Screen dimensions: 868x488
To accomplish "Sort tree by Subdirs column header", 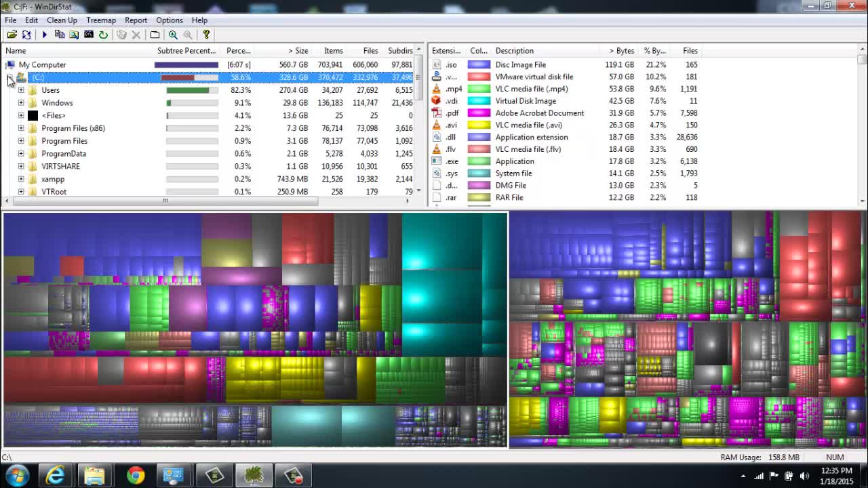I will [x=399, y=51].
